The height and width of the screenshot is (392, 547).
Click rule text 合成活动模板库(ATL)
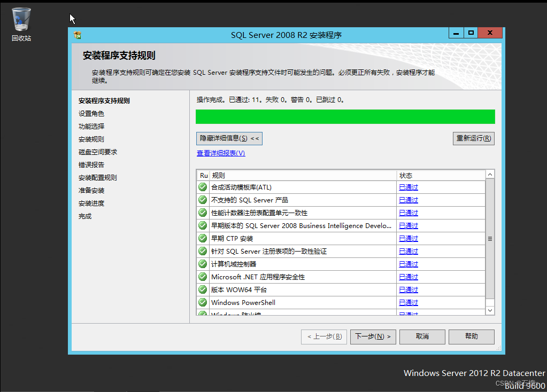tap(241, 187)
